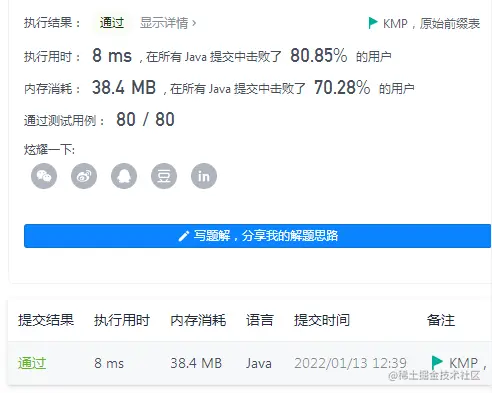Click the Java cell in submission row

(x=259, y=363)
